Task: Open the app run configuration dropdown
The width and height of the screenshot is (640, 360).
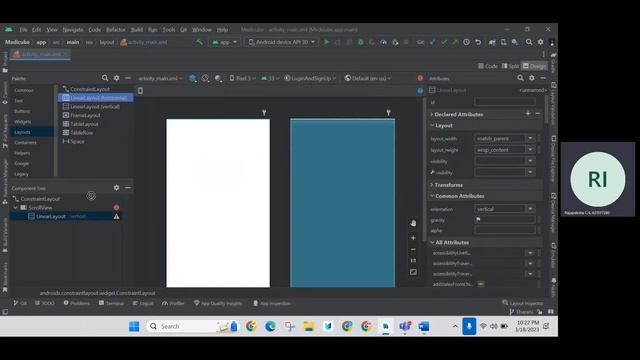Action: [x=224, y=42]
